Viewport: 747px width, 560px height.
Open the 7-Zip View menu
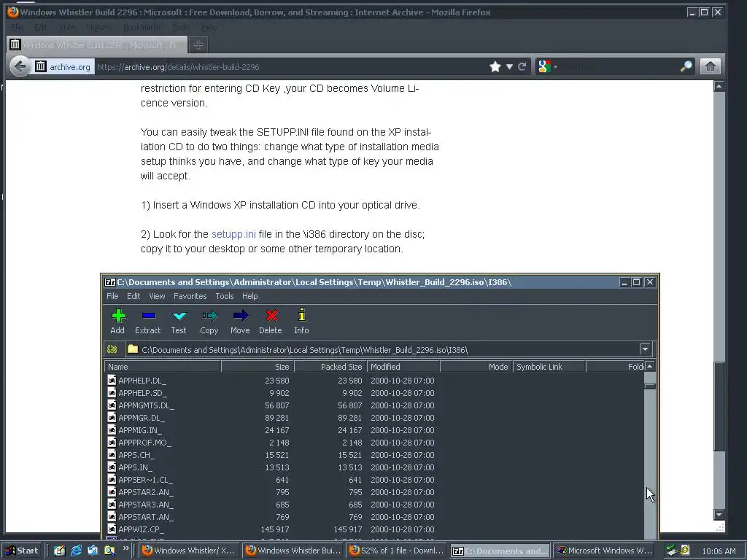[x=157, y=296]
